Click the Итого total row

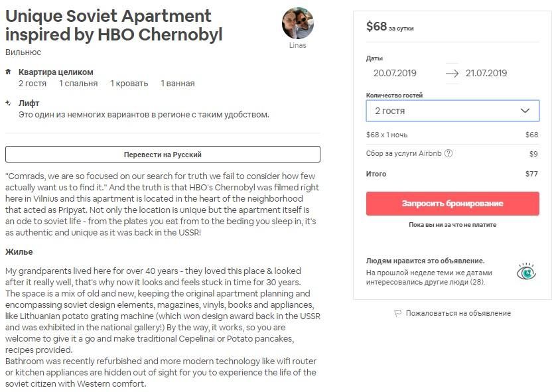click(x=452, y=174)
